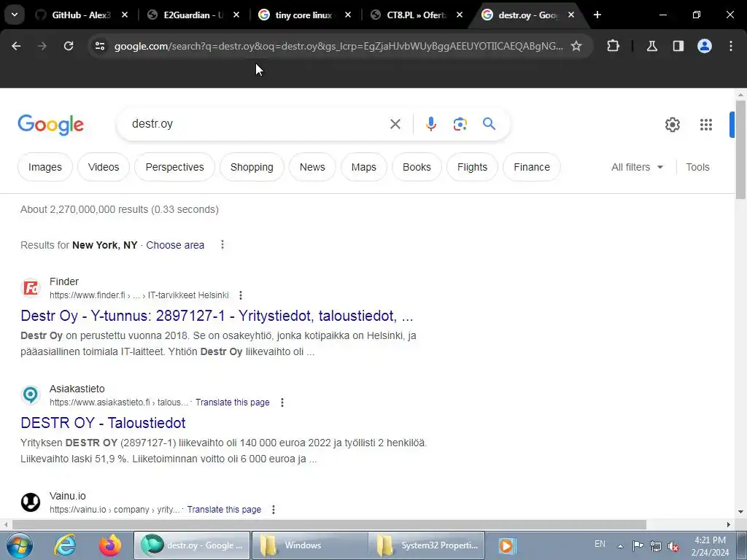This screenshot has height=560, width=747.
Task: Open the tab search dropdown arrow
Action: click(15, 15)
